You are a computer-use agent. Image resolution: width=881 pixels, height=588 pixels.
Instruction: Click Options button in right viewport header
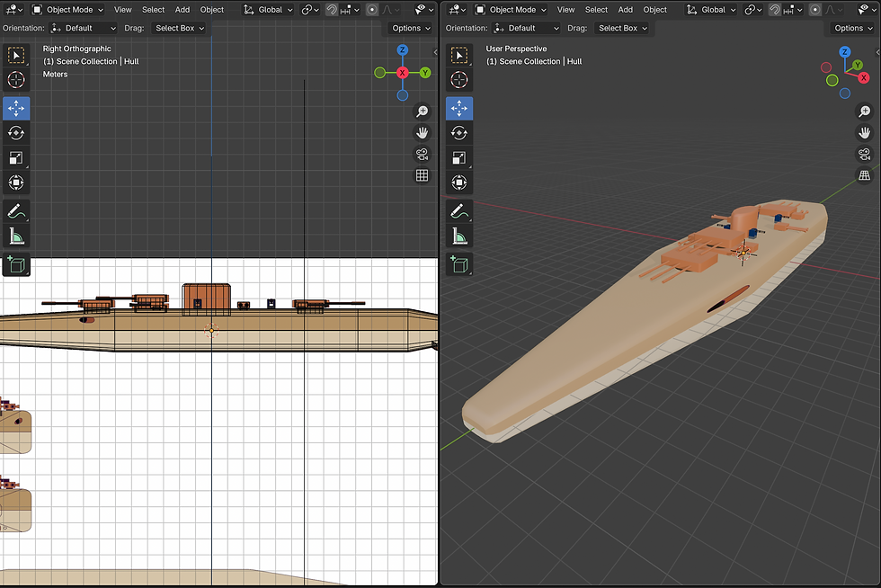click(851, 28)
